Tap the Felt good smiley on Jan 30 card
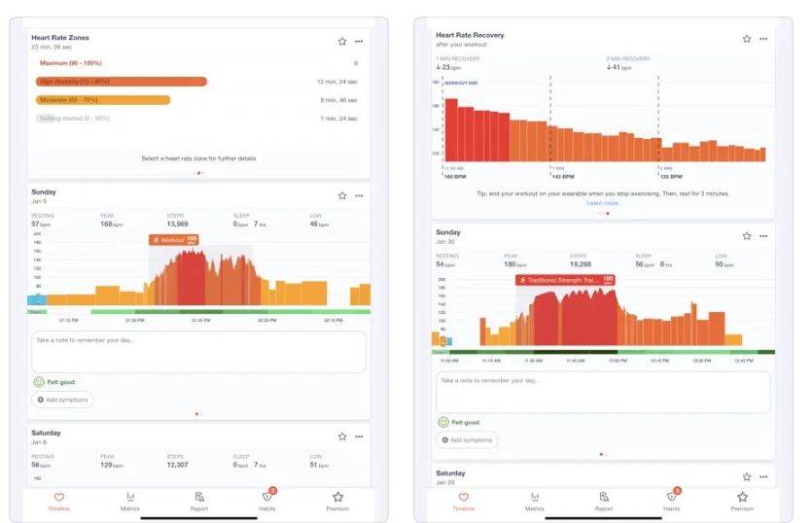 coord(443,423)
